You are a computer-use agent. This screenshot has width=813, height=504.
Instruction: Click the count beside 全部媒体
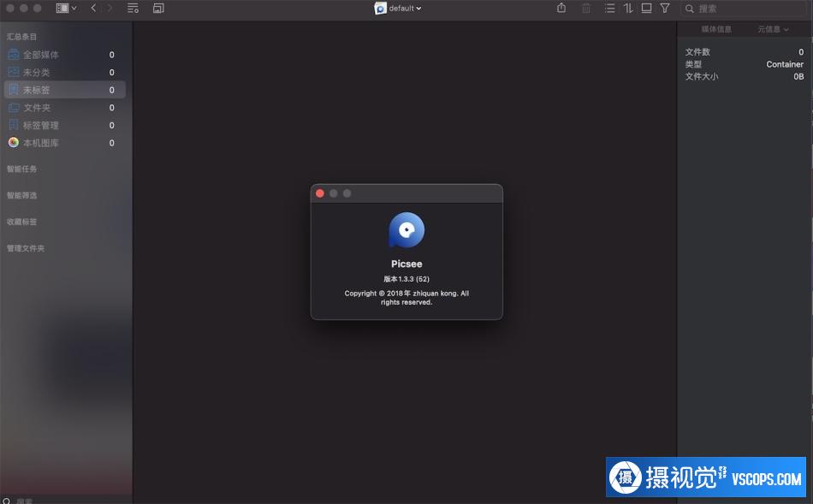click(x=111, y=55)
